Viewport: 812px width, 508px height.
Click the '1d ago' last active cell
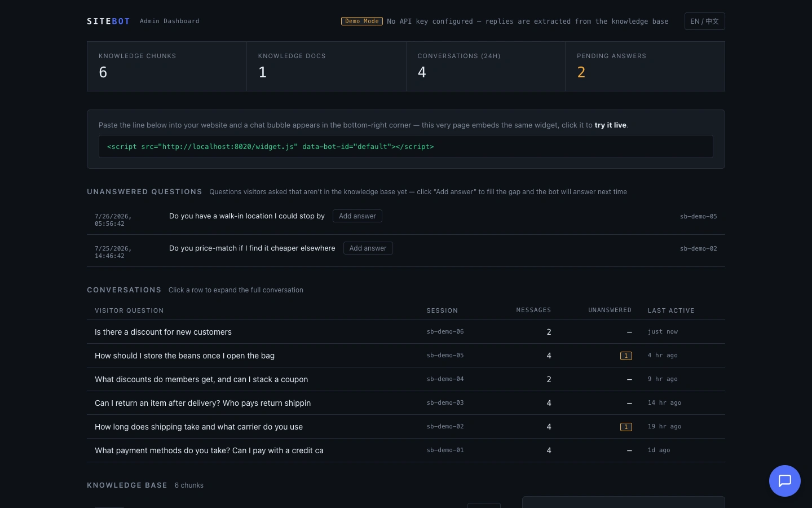point(659,450)
